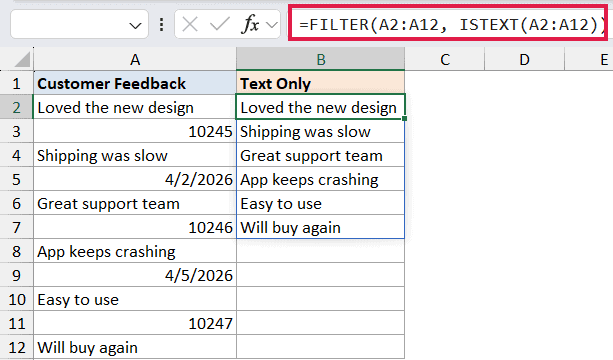
Task: Click App keeps crashing in column A
Action: (135, 251)
